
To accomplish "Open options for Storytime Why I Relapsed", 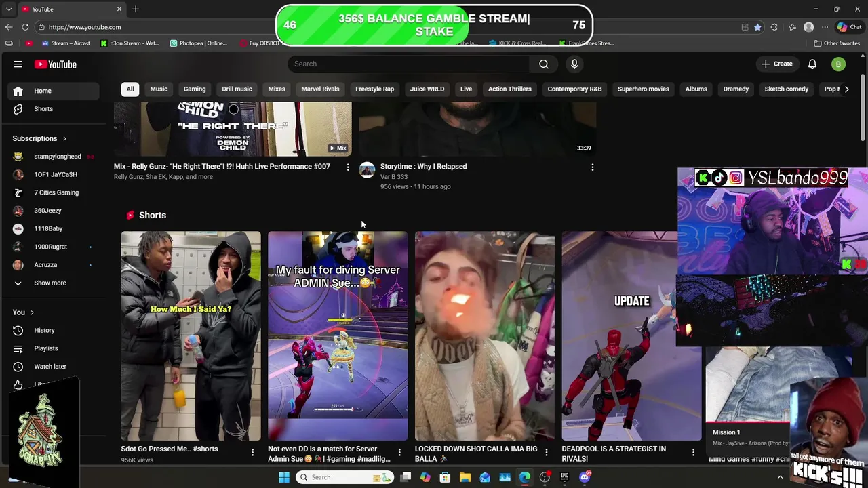I will tap(592, 167).
